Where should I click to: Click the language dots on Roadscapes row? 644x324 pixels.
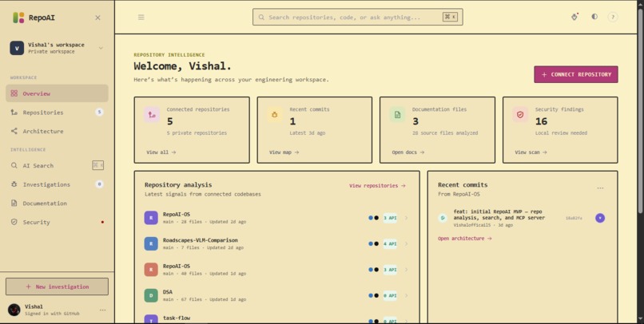pos(373,243)
